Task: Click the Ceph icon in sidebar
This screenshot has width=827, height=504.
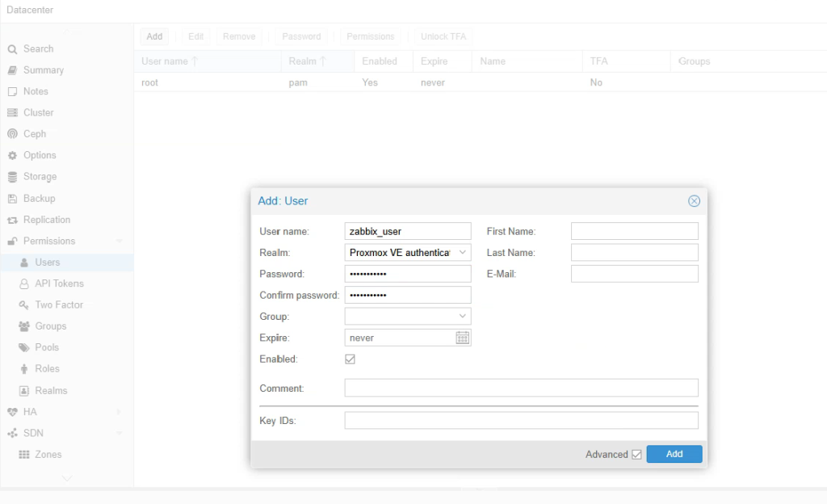Action: click(12, 134)
